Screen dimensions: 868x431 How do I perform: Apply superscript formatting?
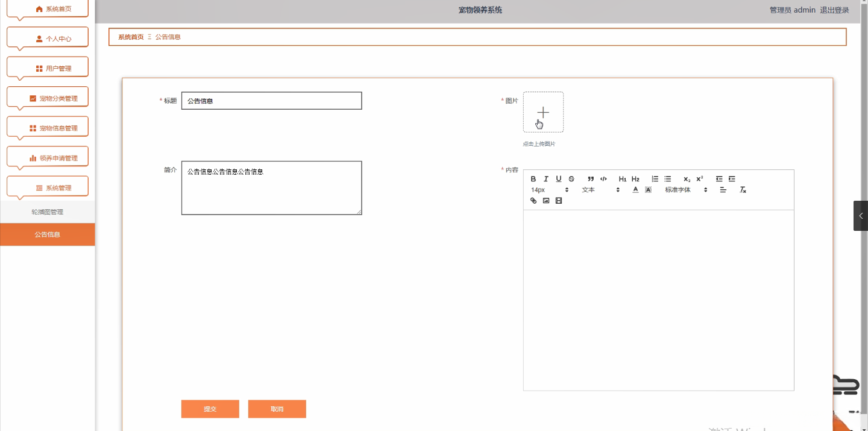coord(700,179)
